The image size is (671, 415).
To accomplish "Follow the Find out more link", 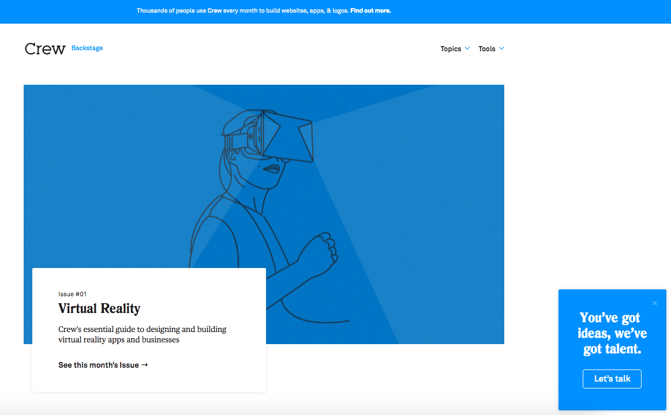I will (x=370, y=11).
